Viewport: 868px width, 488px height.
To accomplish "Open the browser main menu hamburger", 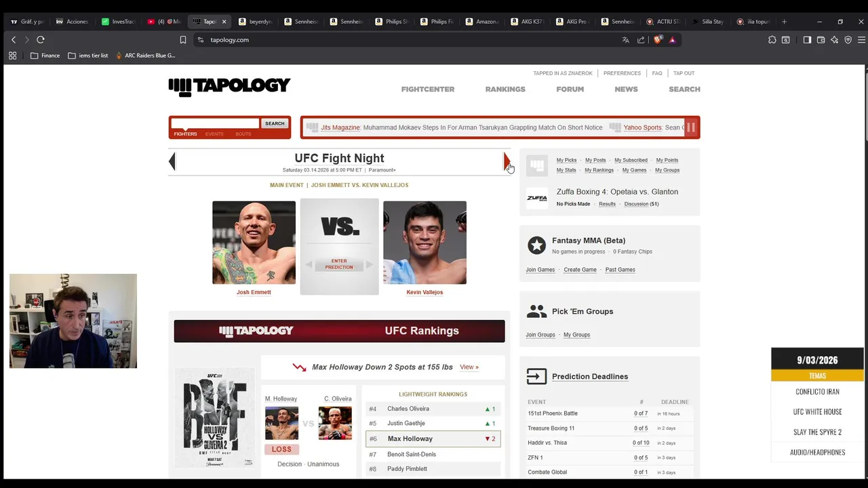I will [861, 40].
